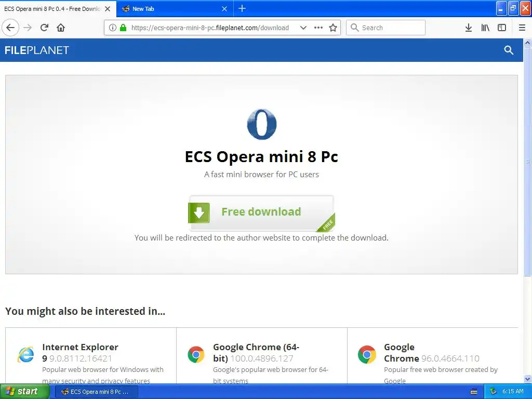Open the browser home page
The width and height of the screenshot is (532, 399).
click(61, 28)
